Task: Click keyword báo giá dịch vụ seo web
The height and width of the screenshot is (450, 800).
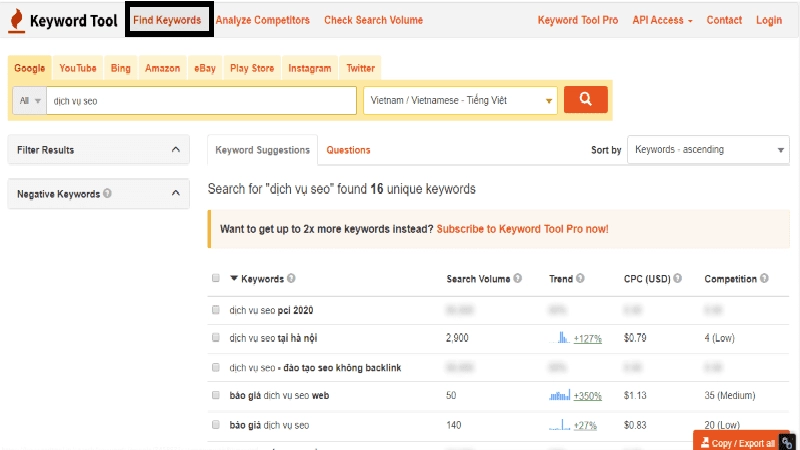Action: (279, 395)
